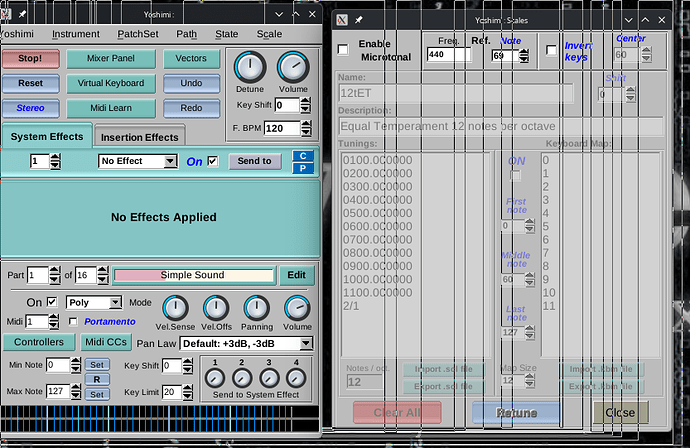
Task: Click the R reset note range button
Action: tap(97, 379)
